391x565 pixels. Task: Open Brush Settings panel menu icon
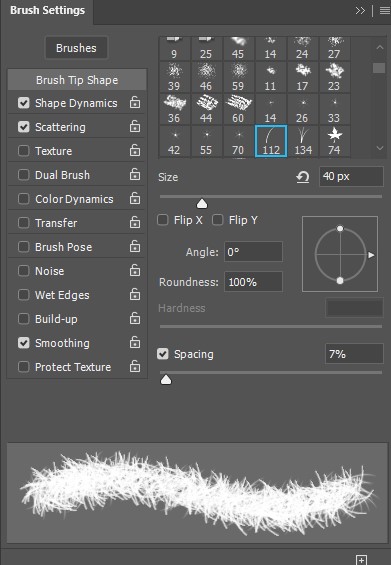tap(385, 11)
